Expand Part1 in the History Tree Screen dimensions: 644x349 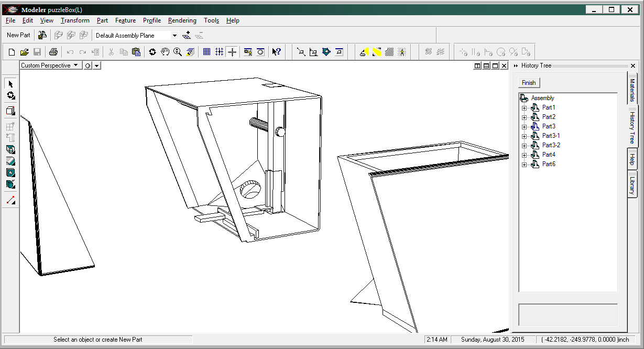tap(524, 108)
